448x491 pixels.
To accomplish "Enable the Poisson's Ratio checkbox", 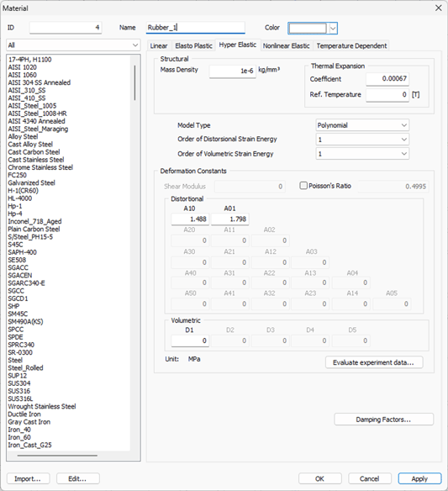I will click(x=303, y=186).
